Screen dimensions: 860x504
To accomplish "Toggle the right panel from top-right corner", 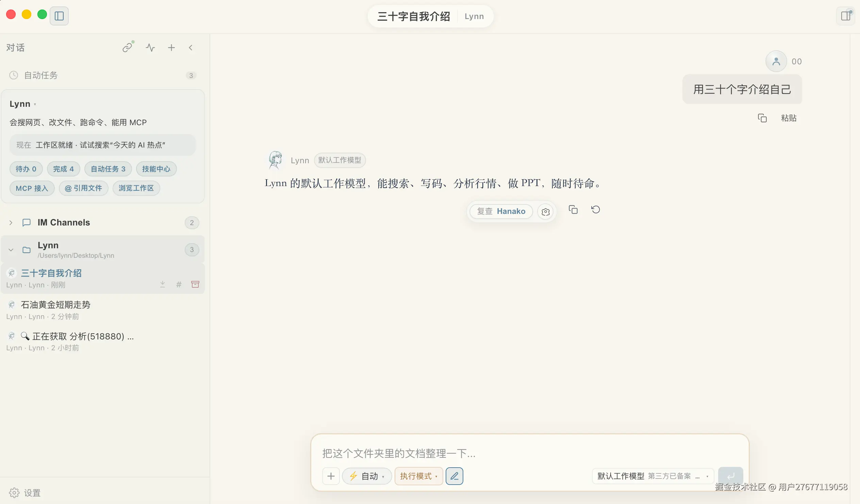I will (x=846, y=15).
